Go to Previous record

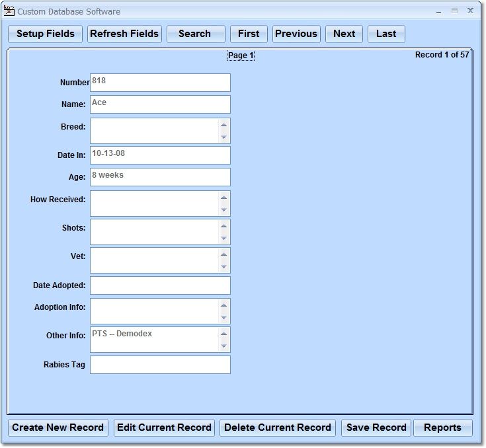click(296, 34)
